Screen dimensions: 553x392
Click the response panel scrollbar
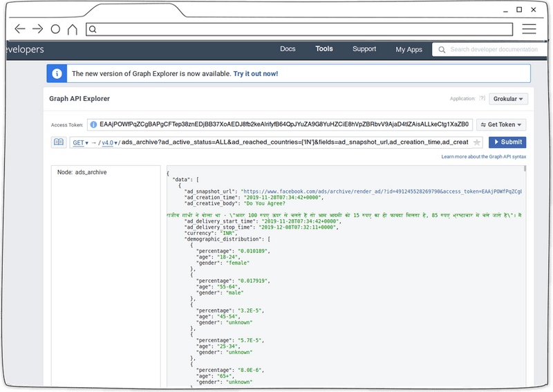pyautogui.click(x=525, y=169)
